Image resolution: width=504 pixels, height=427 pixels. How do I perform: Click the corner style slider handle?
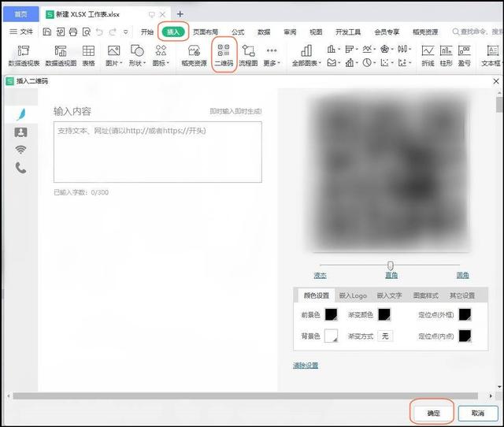tap(391, 265)
